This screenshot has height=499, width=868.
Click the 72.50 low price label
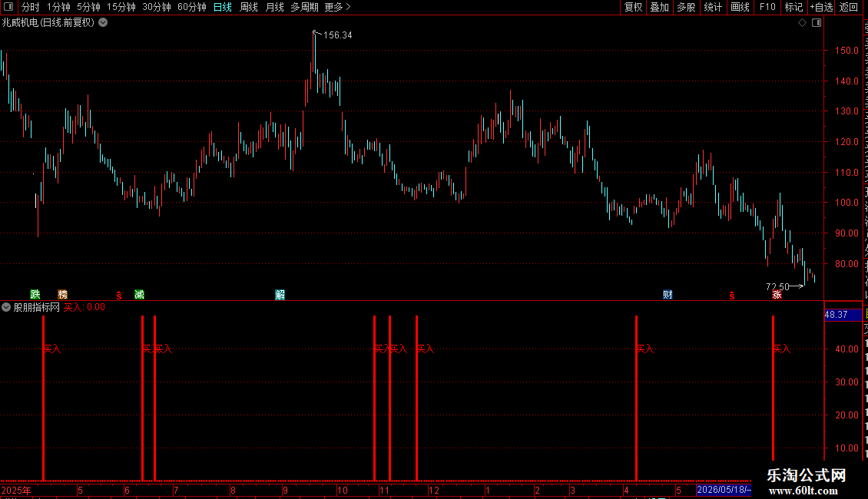tap(777, 286)
